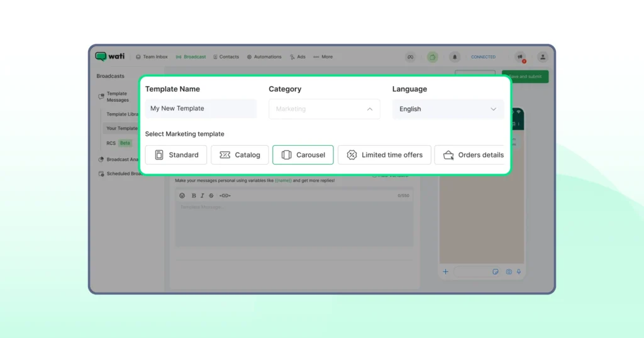This screenshot has width=644, height=338.
Task: Select the Catalog marketing template
Action: point(240,155)
